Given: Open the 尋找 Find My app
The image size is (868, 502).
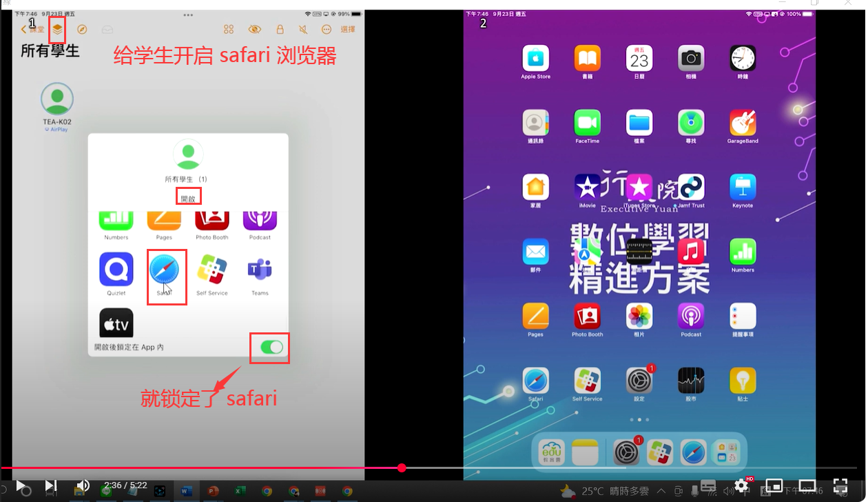Looking at the screenshot, I should point(691,123).
